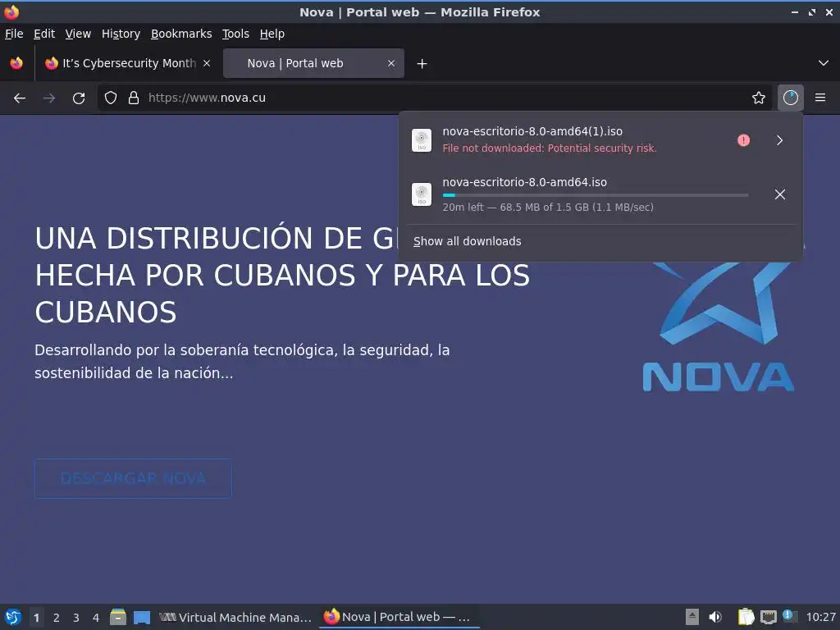The width and height of the screenshot is (840, 630).
Task: Open the Edit menu
Action: point(44,34)
